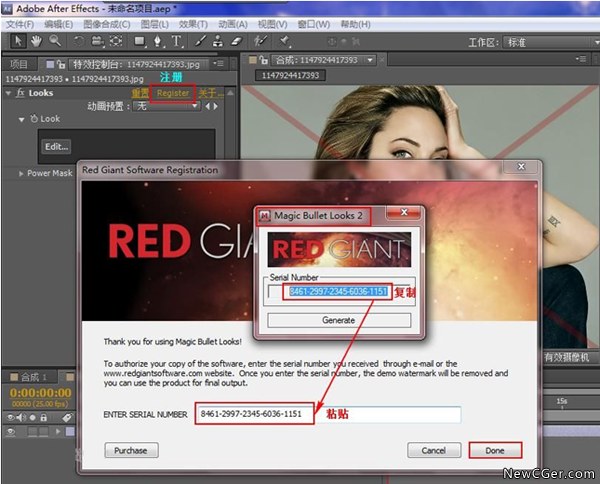This screenshot has height=484, width=600.
Task: Open the 编辑(E) menu
Action: click(58, 24)
